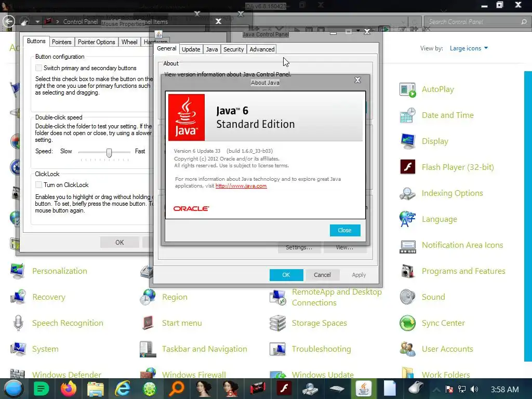Click OK in Mouse Properties window
Image resolution: width=532 pixels, height=399 pixels.
click(119, 242)
